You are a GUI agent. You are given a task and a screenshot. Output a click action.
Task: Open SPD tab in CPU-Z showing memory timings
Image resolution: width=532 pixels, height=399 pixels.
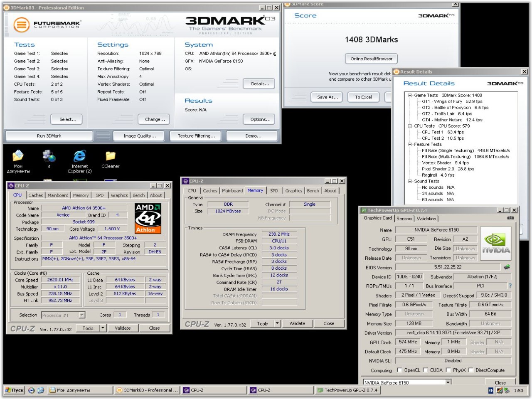(274, 191)
